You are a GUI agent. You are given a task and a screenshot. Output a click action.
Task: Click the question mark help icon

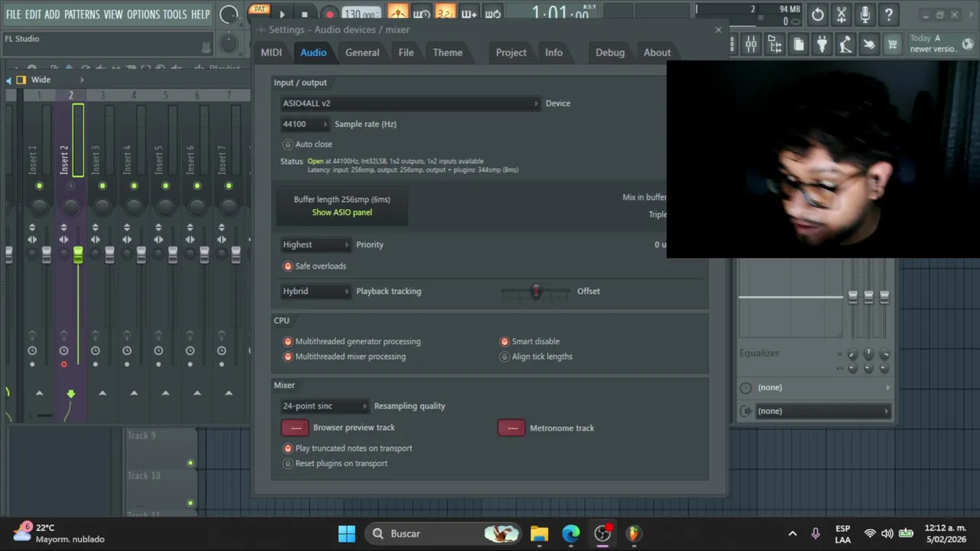889,15
